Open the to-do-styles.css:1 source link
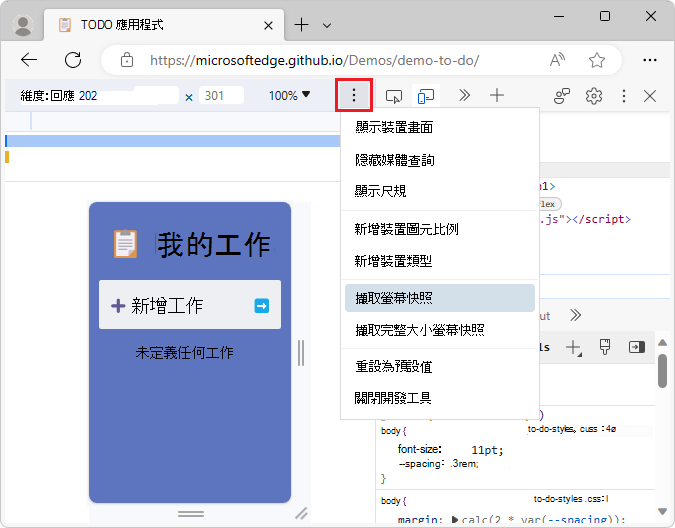The width and height of the screenshot is (675, 528). [x=571, y=499]
